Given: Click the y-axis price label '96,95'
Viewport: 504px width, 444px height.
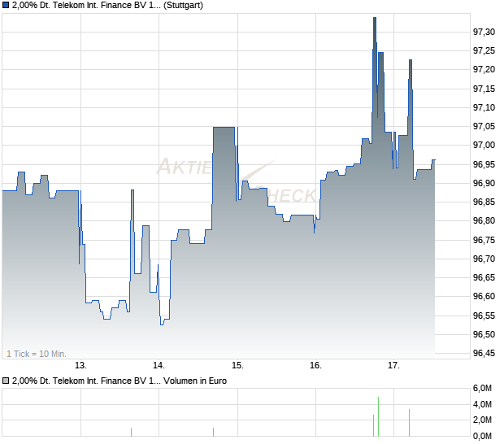Looking at the screenshot, I should [484, 164].
